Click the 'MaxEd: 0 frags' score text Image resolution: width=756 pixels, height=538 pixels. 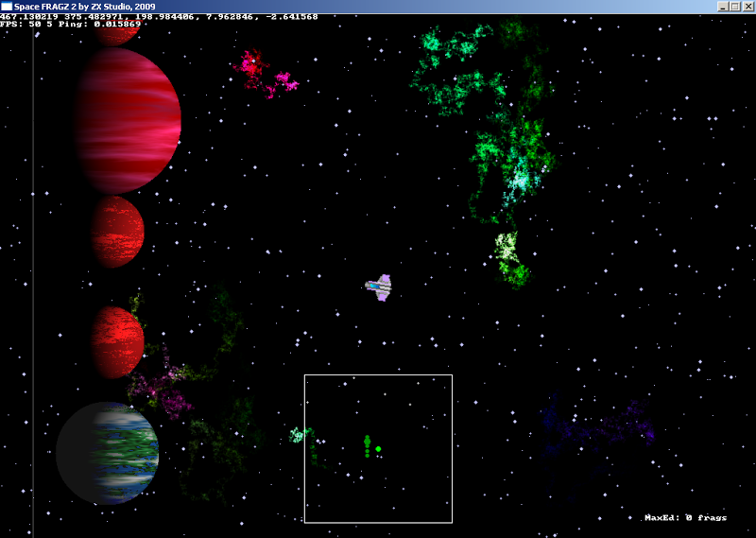tap(686, 518)
